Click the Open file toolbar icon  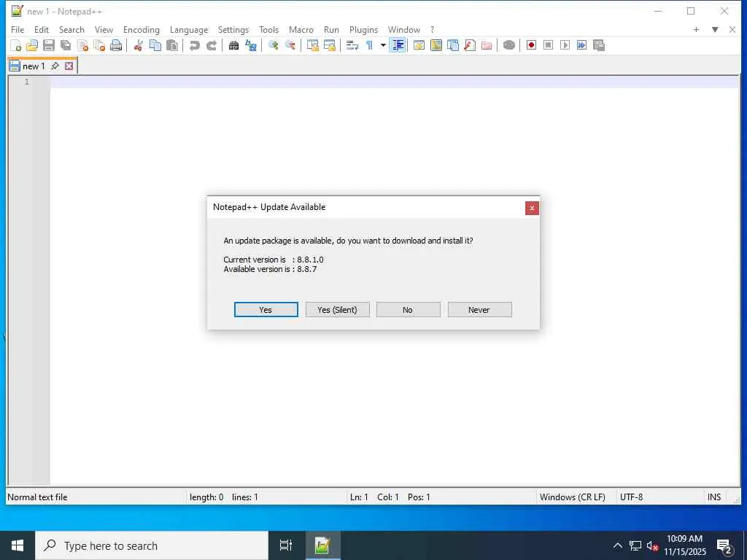point(32,46)
